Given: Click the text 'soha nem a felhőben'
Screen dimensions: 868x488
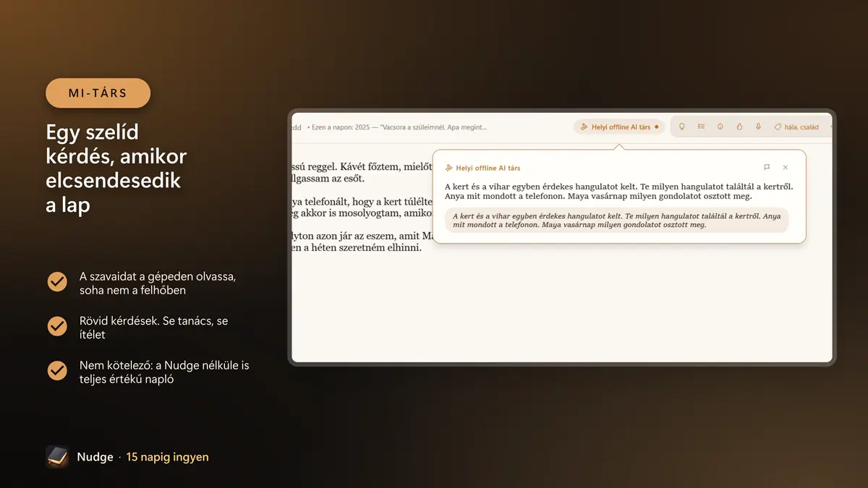Looking at the screenshot, I should coord(132,290).
